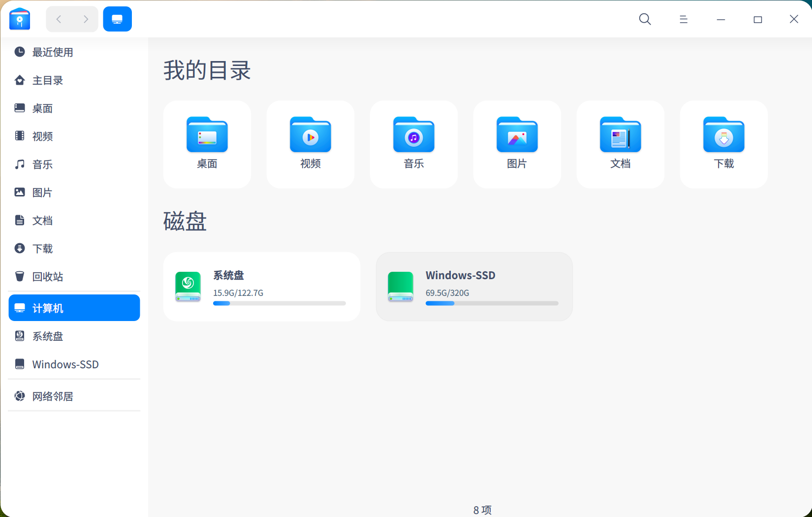This screenshot has height=517, width=812.
Task: Open the 主目录 sidebar entry
Action: click(47, 80)
